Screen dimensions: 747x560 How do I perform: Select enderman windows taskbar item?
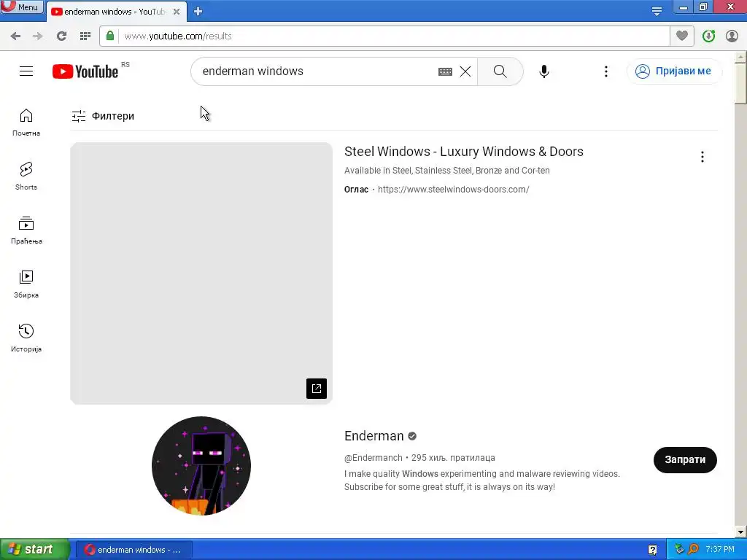click(x=134, y=550)
